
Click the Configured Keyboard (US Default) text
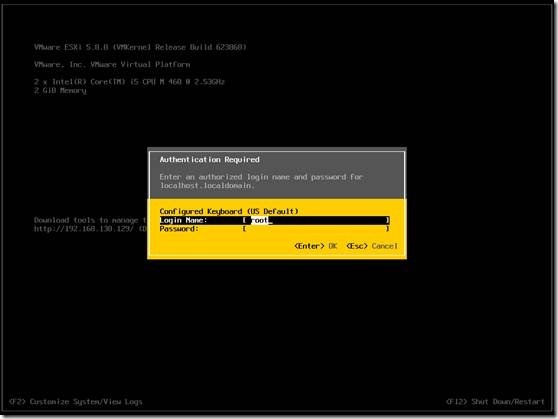[x=229, y=211]
